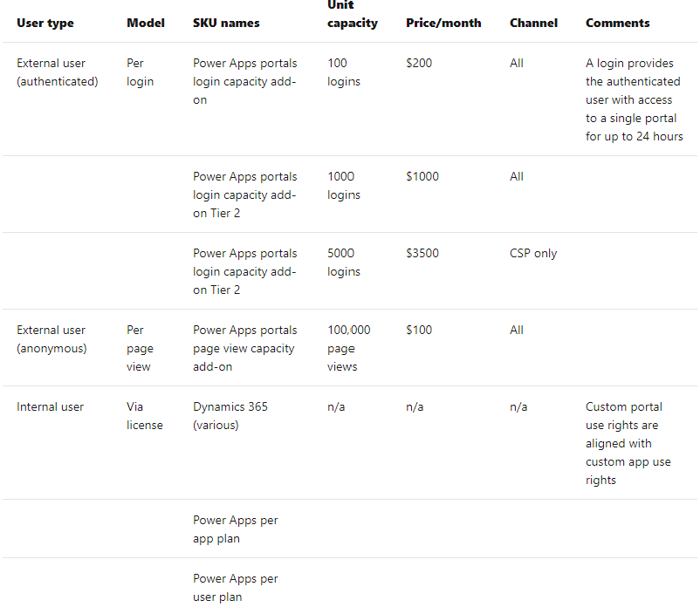Click the 'Per page view' model cell
The height and width of the screenshot is (614, 700).
coord(140,348)
